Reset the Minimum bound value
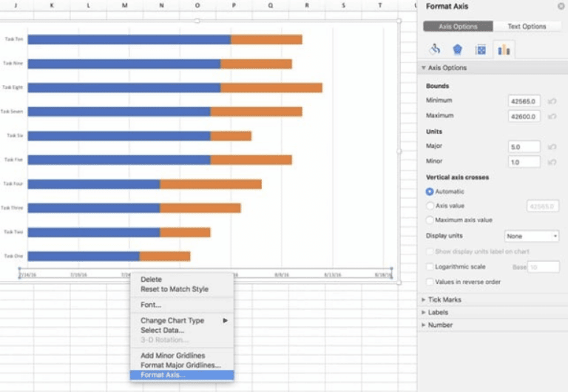The width and height of the screenshot is (568, 392). coord(552,101)
